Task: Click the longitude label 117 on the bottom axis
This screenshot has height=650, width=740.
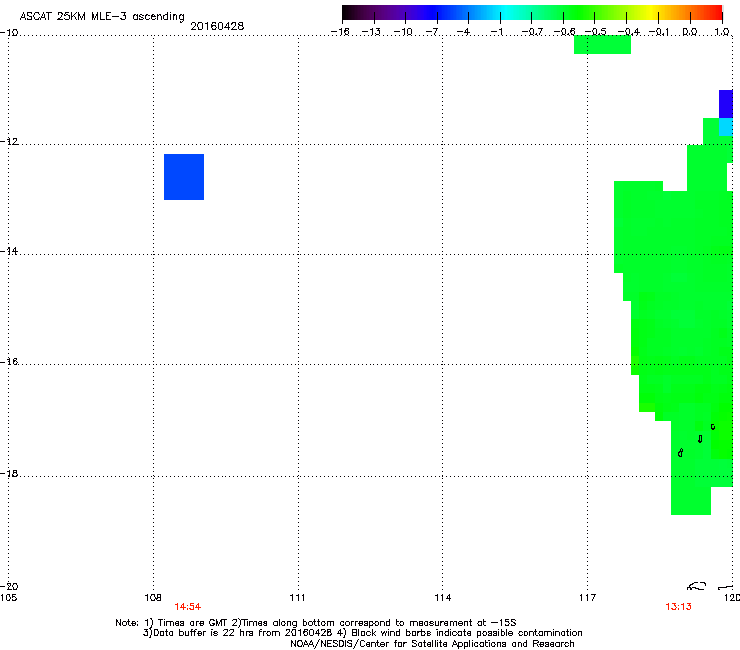Action: coord(587,598)
